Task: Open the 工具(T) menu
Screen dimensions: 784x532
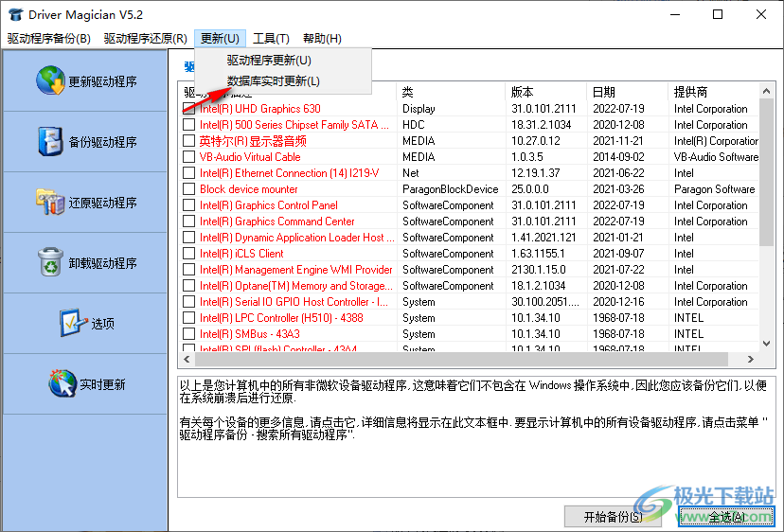Action: tap(271, 39)
